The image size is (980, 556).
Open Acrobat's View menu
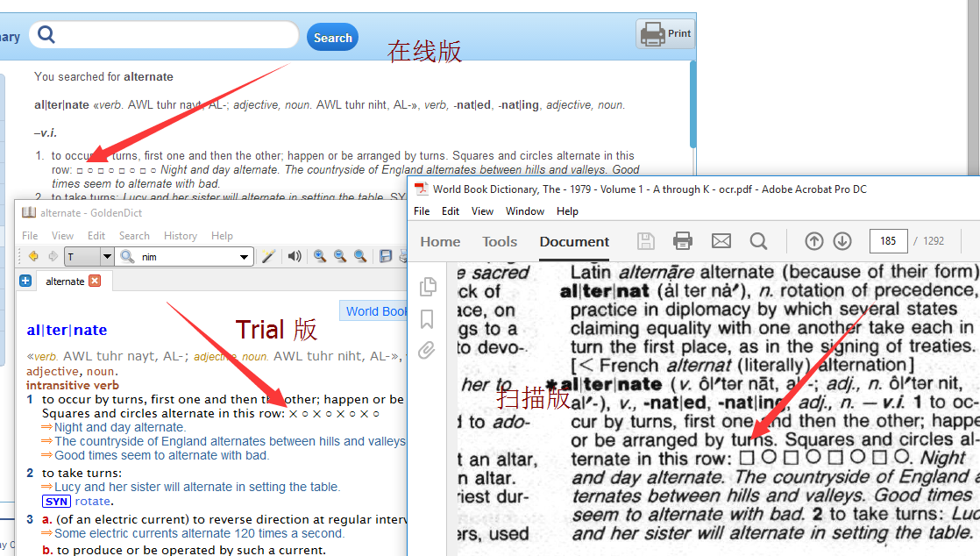coord(482,211)
